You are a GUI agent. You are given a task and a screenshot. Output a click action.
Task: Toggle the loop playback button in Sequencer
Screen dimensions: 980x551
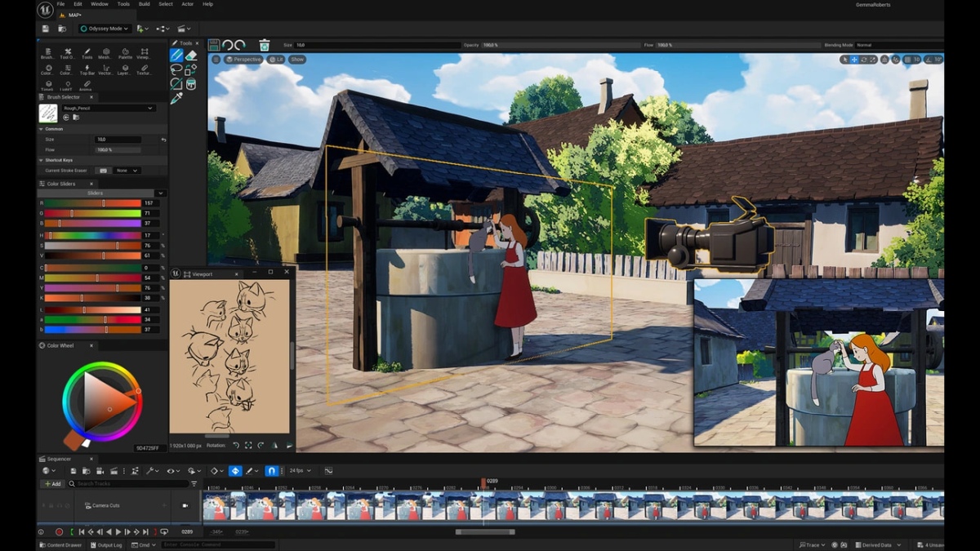tap(164, 531)
